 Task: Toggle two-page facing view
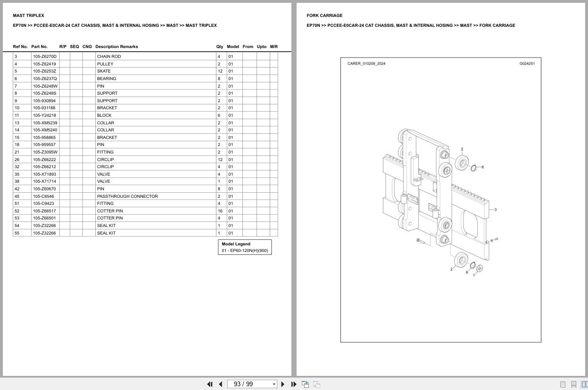tap(584, 384)
